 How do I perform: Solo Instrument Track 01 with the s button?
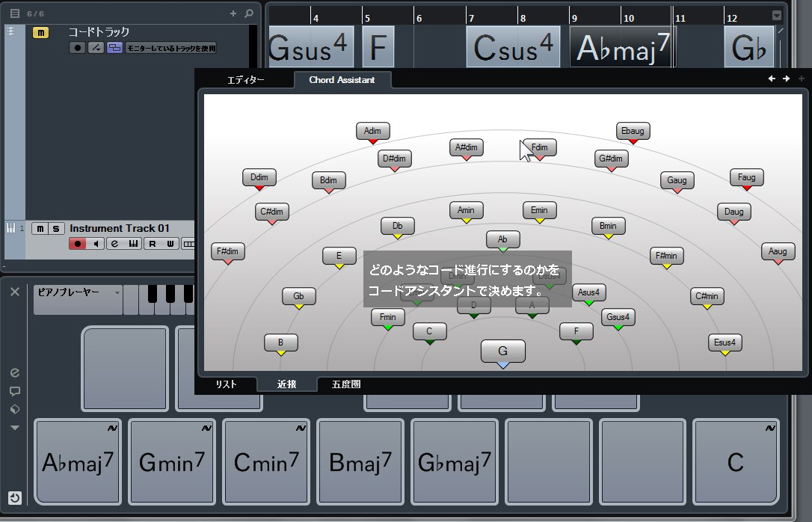(56, 228)
